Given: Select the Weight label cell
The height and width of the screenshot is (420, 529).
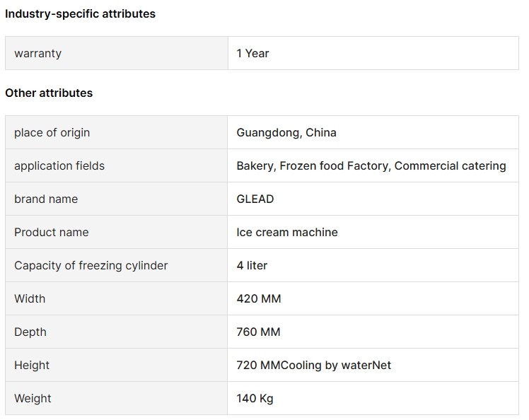Looking at the screenshot, I should pos(117,398).
